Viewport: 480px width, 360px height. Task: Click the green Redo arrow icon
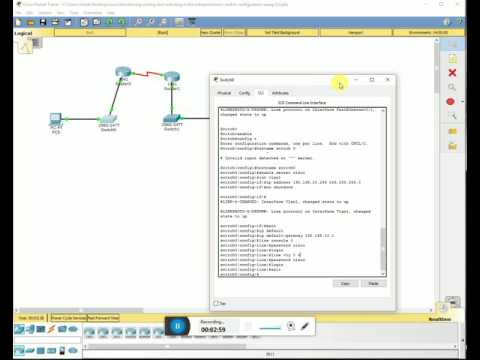[x=122, y=22]
